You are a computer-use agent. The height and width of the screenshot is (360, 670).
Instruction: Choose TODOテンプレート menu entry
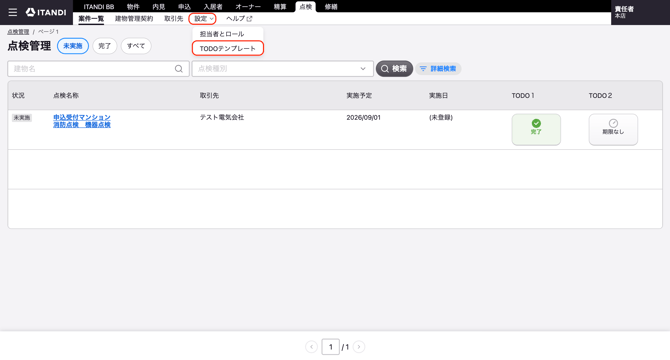coord(228,48)
